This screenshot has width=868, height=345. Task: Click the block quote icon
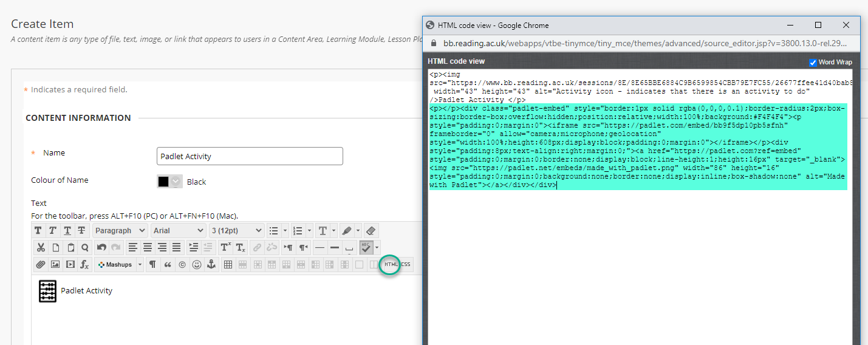(x=167, y=264)
